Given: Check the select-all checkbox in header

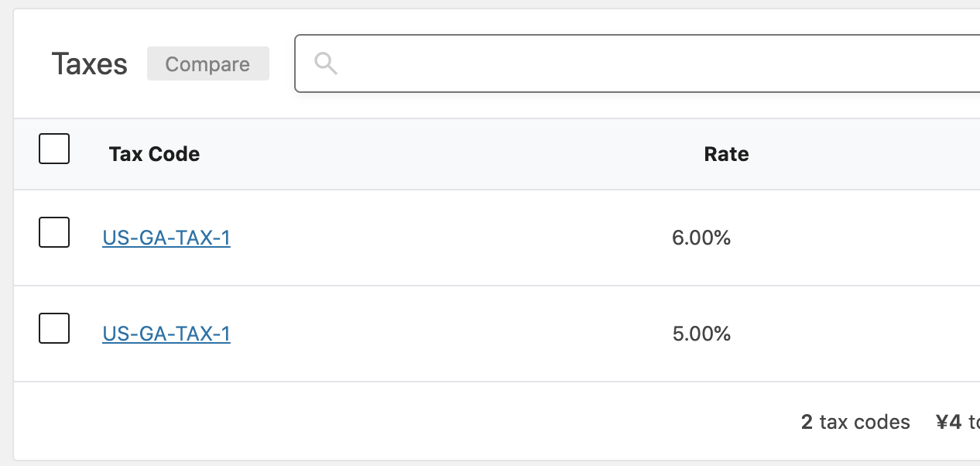Looking at the screenshot, I should pos(53,148).
